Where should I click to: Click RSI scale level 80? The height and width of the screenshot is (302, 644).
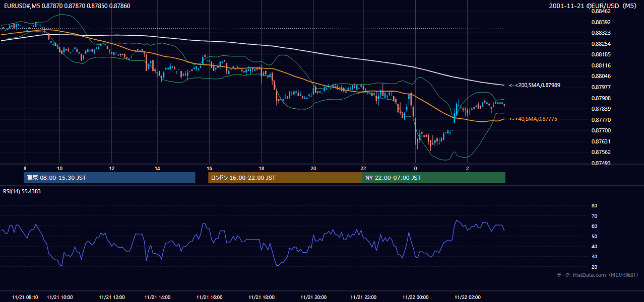point(594,205)
